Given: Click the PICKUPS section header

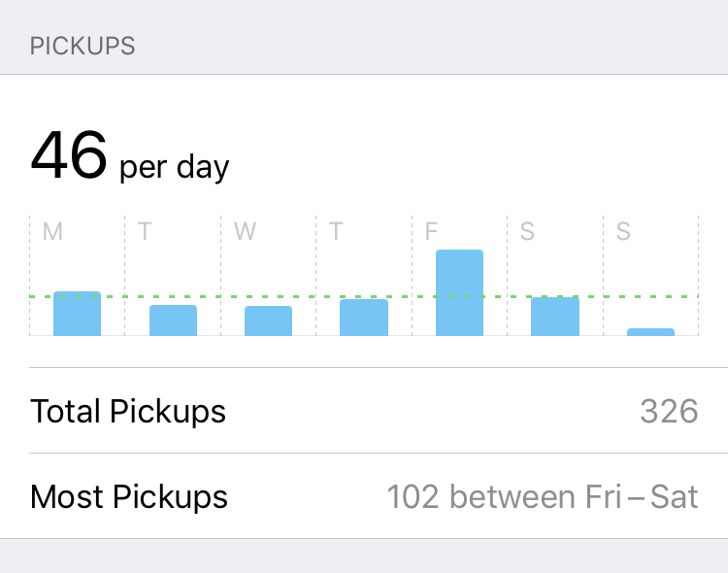Looking at the screenshot, I should (x=83, y=46).
